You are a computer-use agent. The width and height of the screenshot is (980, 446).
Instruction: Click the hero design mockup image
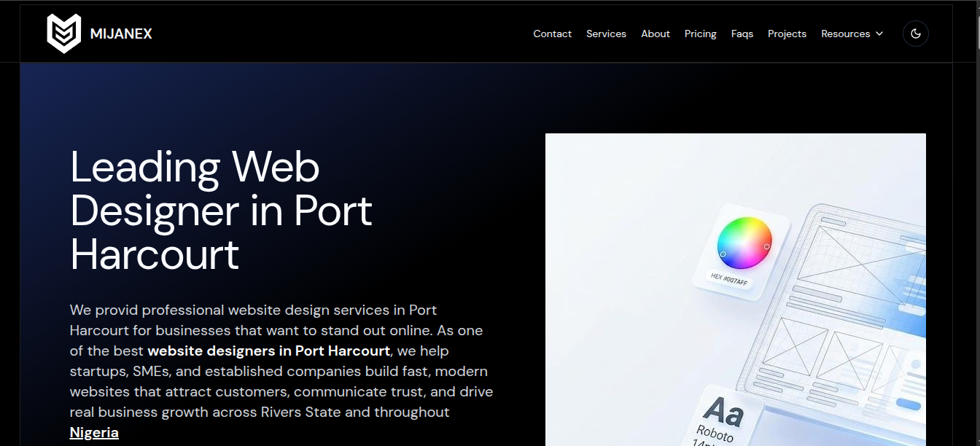[x=736, y=289]
